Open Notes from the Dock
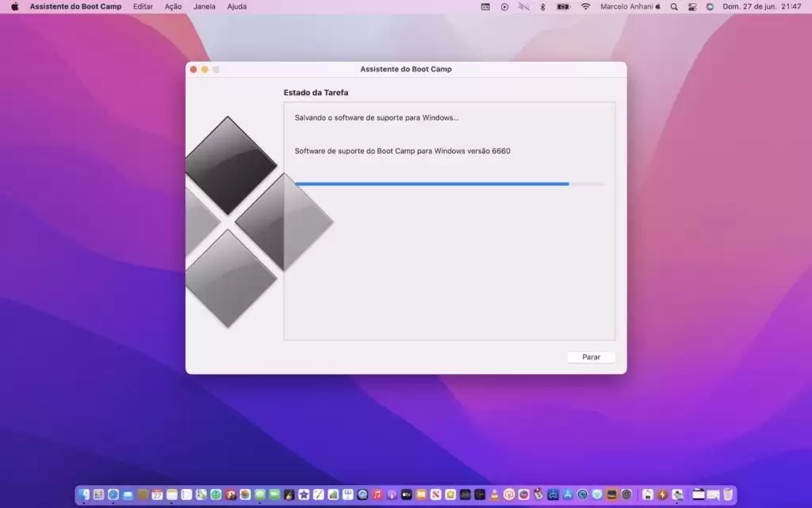The height and width of the screenshot is (508, 812). pos(171,495)
